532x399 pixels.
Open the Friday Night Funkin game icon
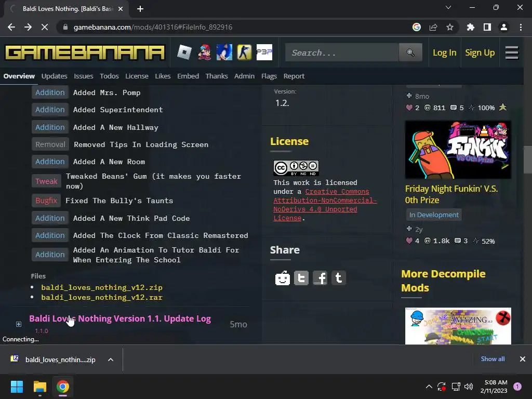204,52
